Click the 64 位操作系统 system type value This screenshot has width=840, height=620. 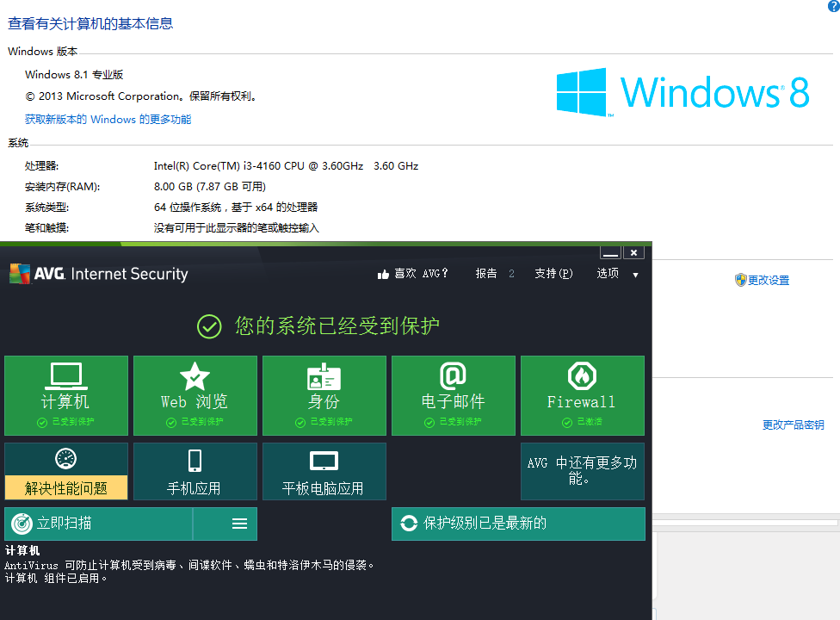click(236, 208)
